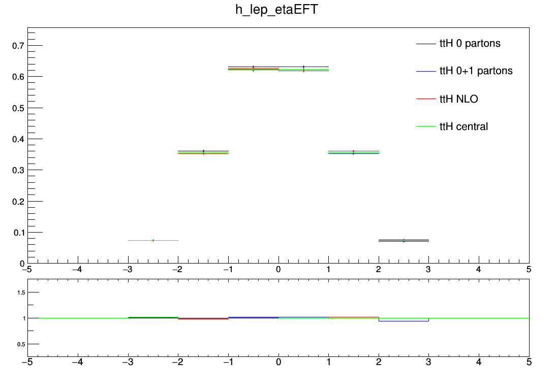The width and height of the screenshot is (557, 392).
Task: Click the red legend line for ttH NLO
Action: point(426,99)
